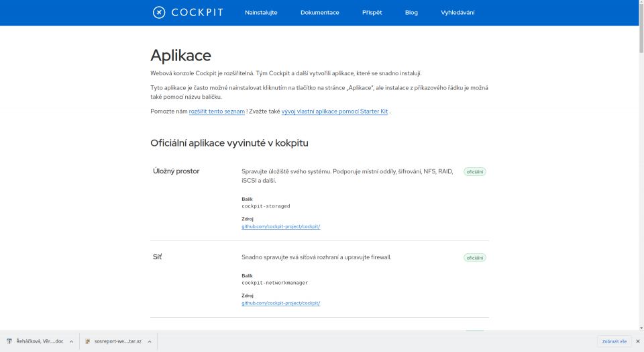The width and height of the screenshot is (644, 352).
Task: Open the Nainstalujte menu item
Action: [261, 12]
